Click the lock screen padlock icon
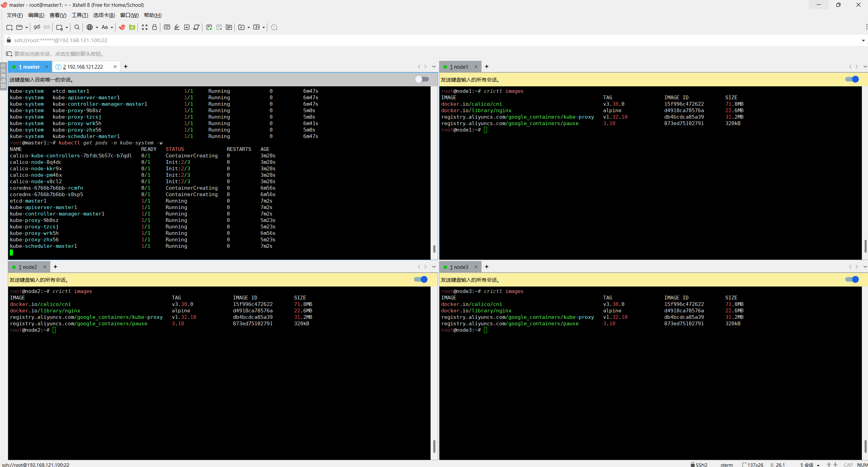The width and height of the screenshot is (868, 467). (x=155, y=27)
